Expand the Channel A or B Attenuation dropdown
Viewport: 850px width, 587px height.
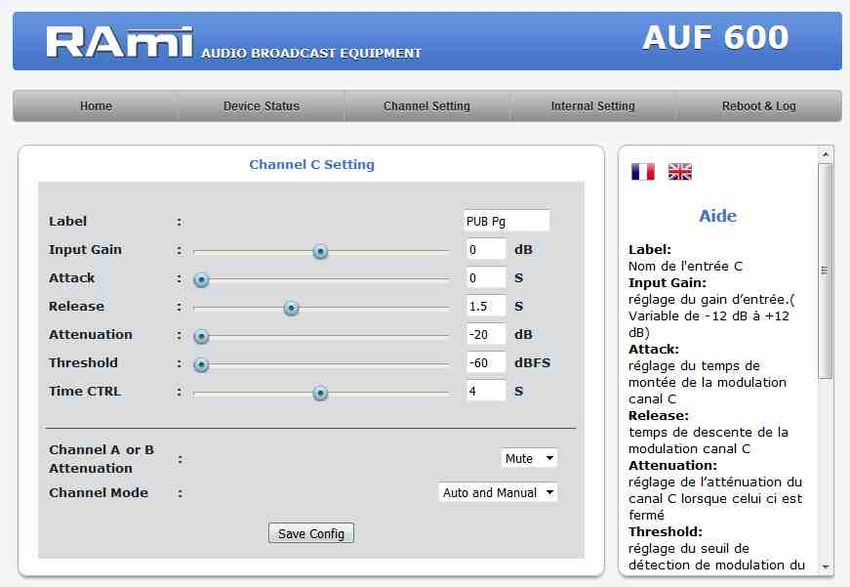(x=529, y=458)
